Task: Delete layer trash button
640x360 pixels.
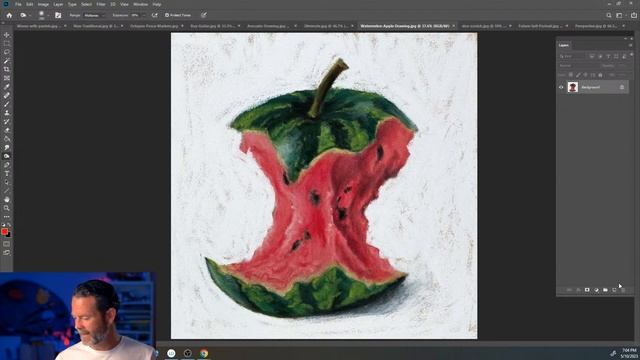Action: coord(623,290)
